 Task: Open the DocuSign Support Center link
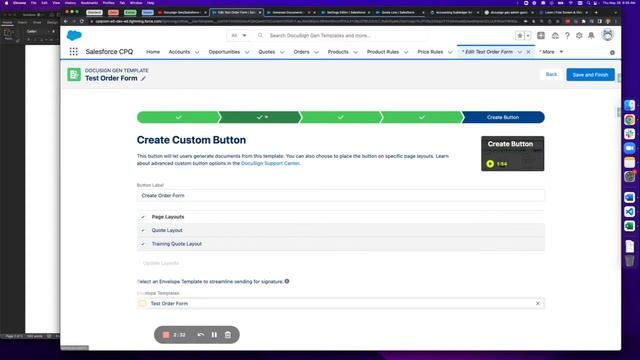(x=270, y=163)
